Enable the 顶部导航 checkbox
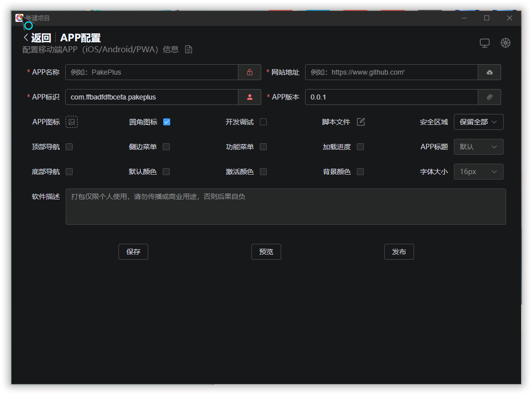 (x=69, y=147)
